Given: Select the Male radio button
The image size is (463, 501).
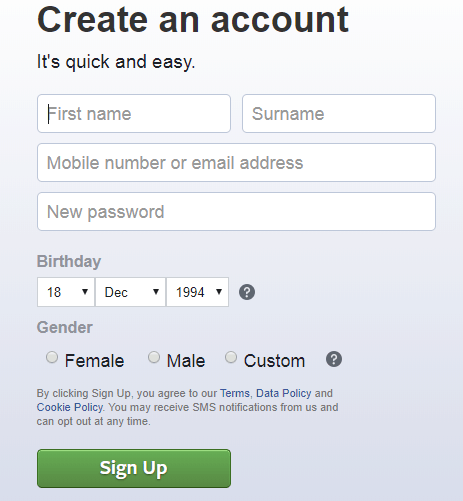Looking at the screenshot, I should (x=154, y=357).
